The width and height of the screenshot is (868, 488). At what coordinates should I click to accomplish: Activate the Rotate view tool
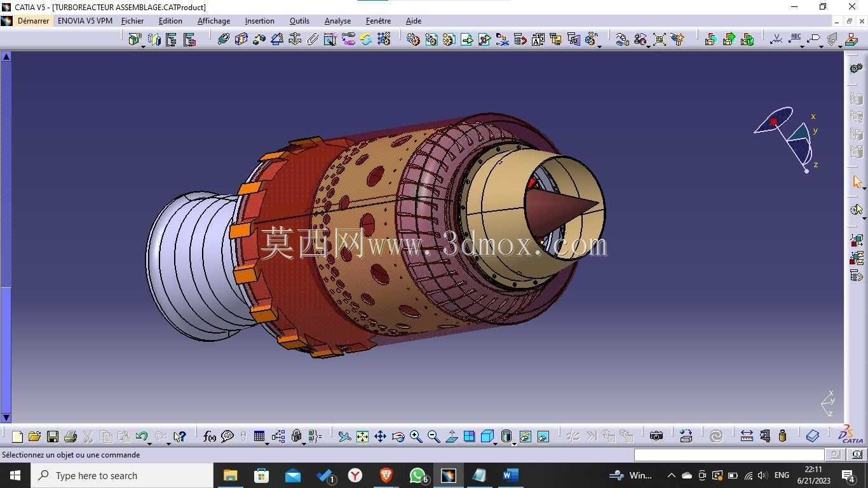tap(398, 436)
